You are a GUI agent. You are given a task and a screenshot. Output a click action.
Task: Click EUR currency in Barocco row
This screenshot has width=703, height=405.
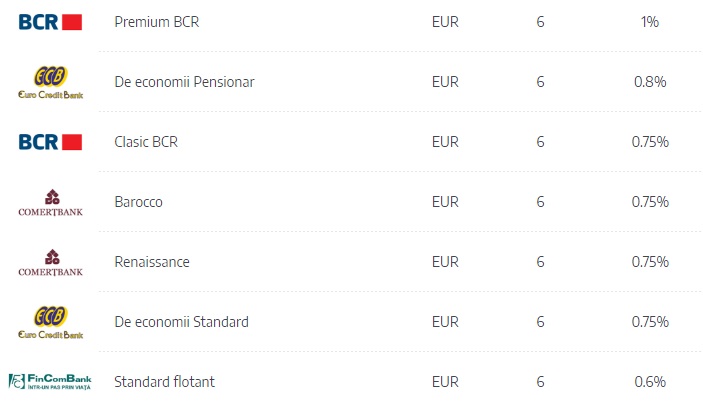(445, 202)
